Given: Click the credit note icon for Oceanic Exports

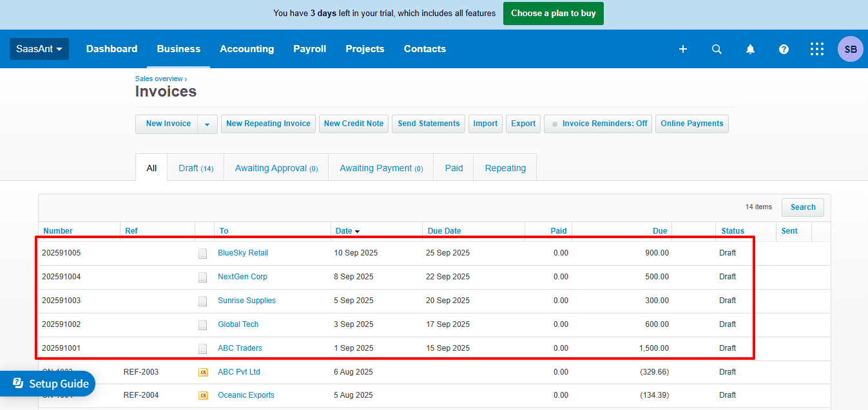Looking at the screenshot, I should (x=203, y=396).
